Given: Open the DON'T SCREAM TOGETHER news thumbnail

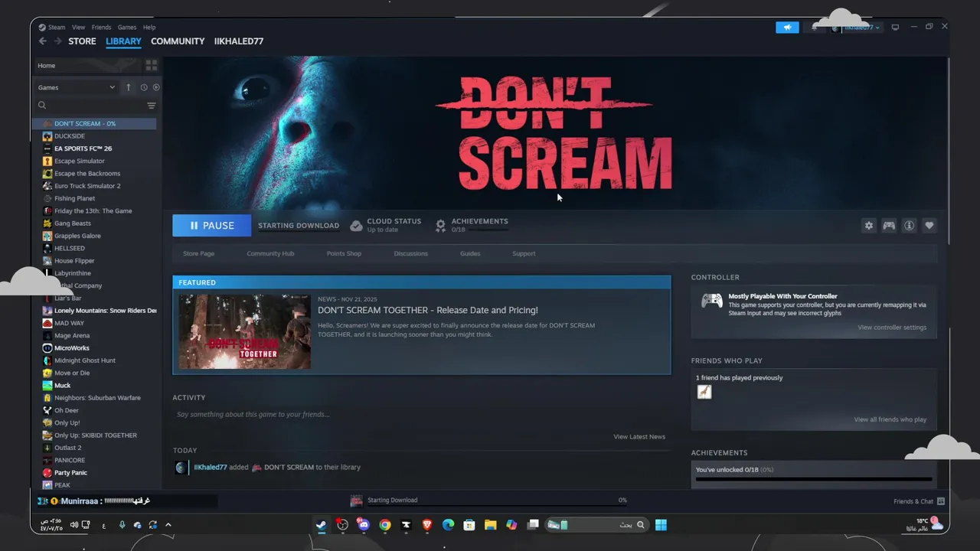Looking at the screenshot, I should click(x=245, y=331).
